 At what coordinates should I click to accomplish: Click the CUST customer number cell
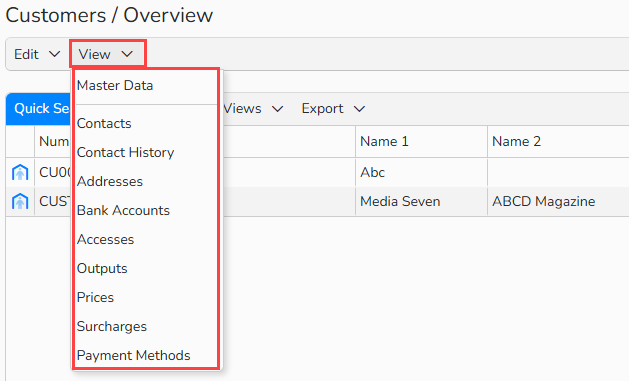pos(53,201)
